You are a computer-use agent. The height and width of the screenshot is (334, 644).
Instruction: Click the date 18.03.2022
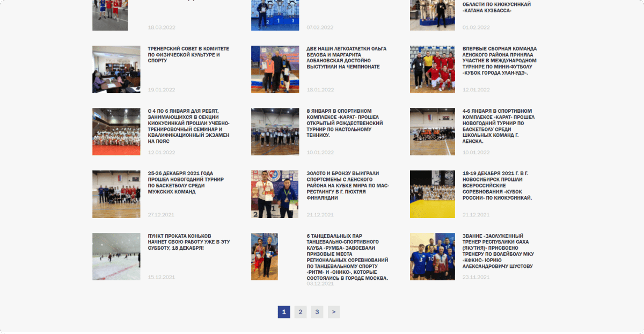click(x=162, y=27)
